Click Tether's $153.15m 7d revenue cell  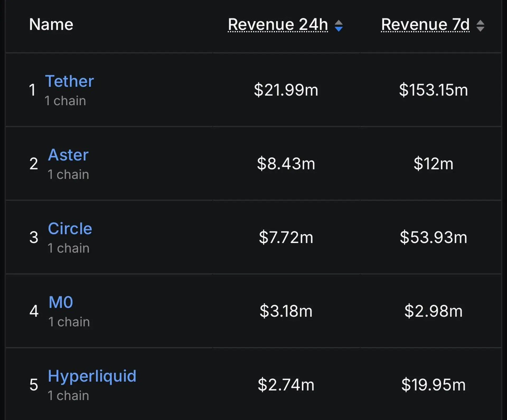pyautogui.click(x=433, y=90)
